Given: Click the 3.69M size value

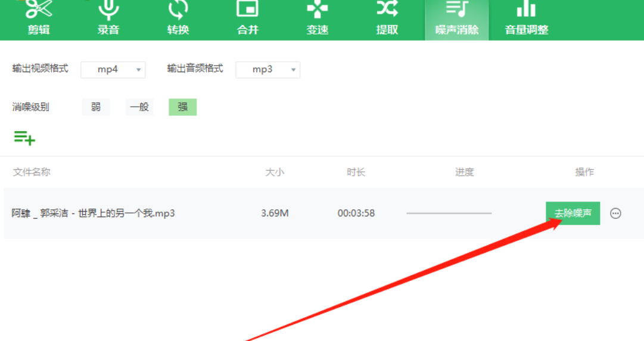Looking at the screenshot, I should (275, 213).
